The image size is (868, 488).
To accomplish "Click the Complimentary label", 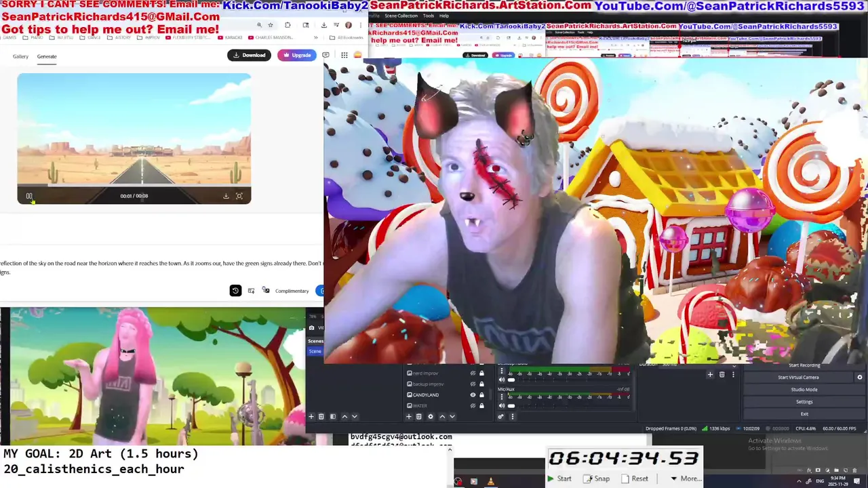I will coord(292,291).
